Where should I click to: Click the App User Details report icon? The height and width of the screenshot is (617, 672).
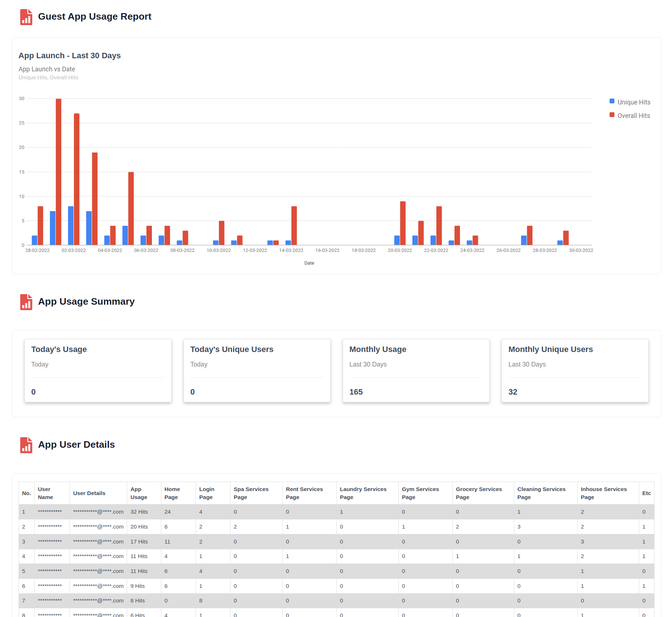[x=26, y=445]
